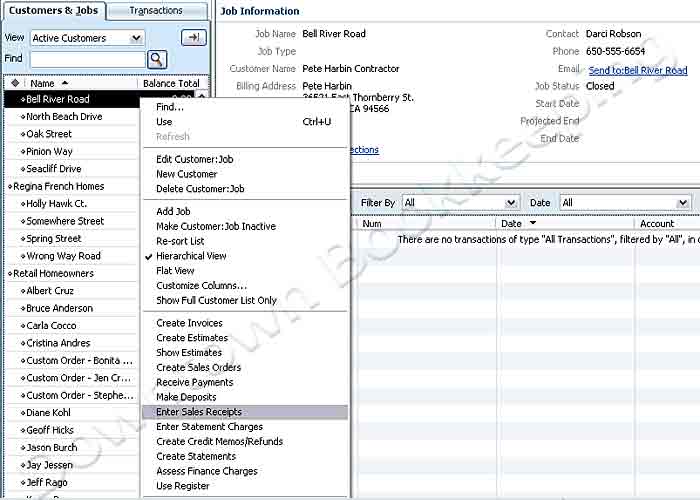Select the Customers & Jobs tab
Image resolution: width=700 pixels, height=500 pixels.
[54, 10]
